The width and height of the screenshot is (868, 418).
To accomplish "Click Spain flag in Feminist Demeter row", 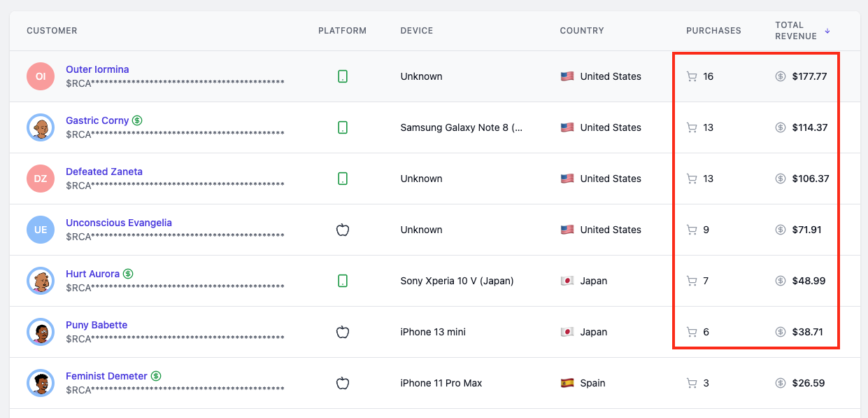I will tap(567, 383).
